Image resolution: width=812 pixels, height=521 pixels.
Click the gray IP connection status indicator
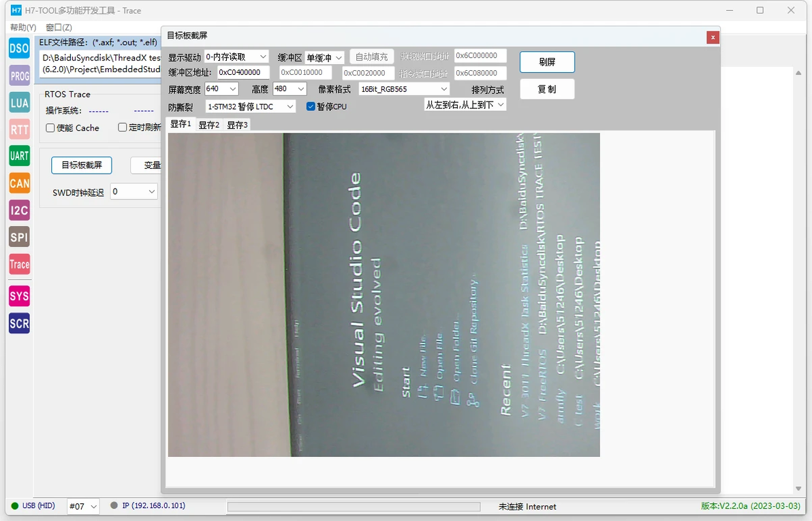tap(114, 505)
